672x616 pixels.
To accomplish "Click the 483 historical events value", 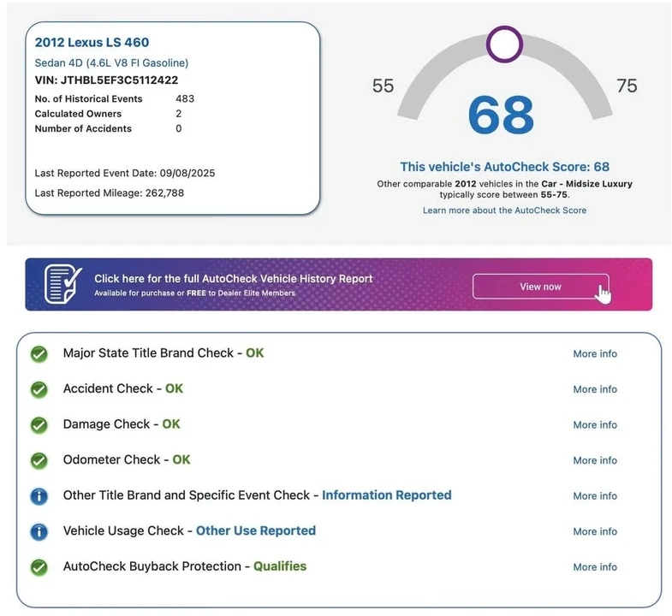I will click(x=185, y=99).
